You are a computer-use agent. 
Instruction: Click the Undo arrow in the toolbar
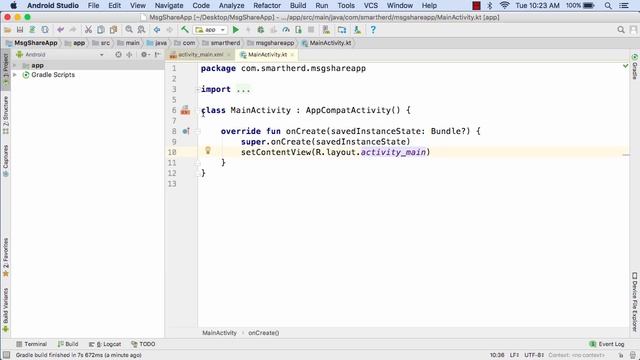click(60, 30)
